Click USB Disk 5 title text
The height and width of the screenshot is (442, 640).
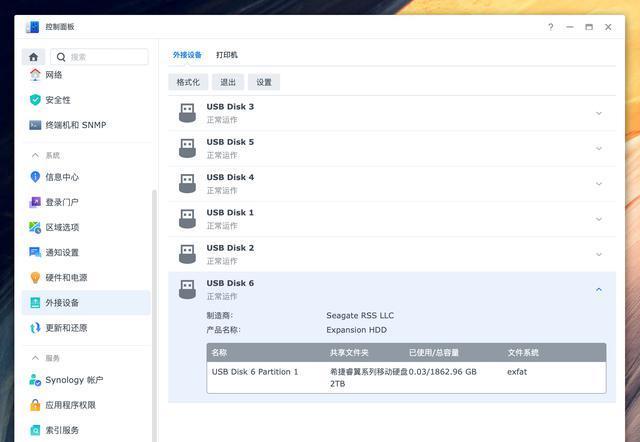click(x=230, y=142)
